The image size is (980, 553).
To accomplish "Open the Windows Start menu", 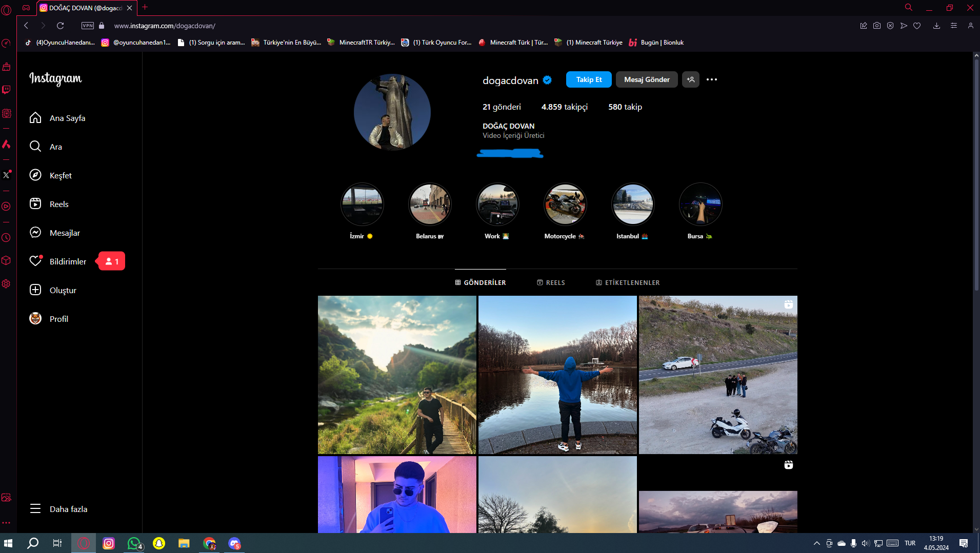I will pos(8,543).
